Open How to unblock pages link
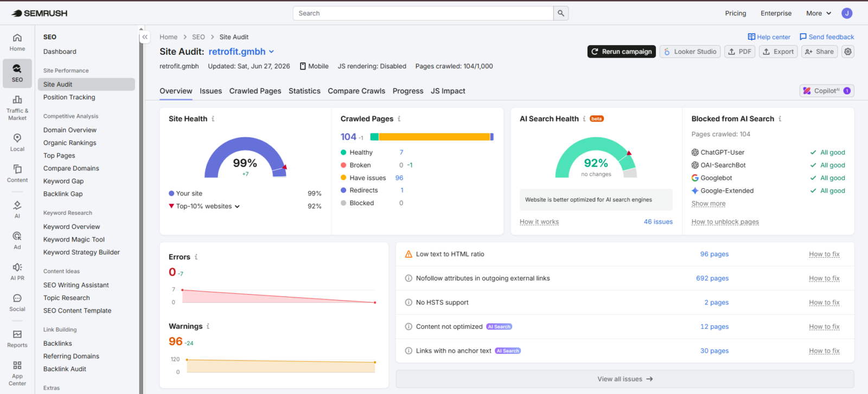Screen dimensions: 868x394 tap(725, 222)
